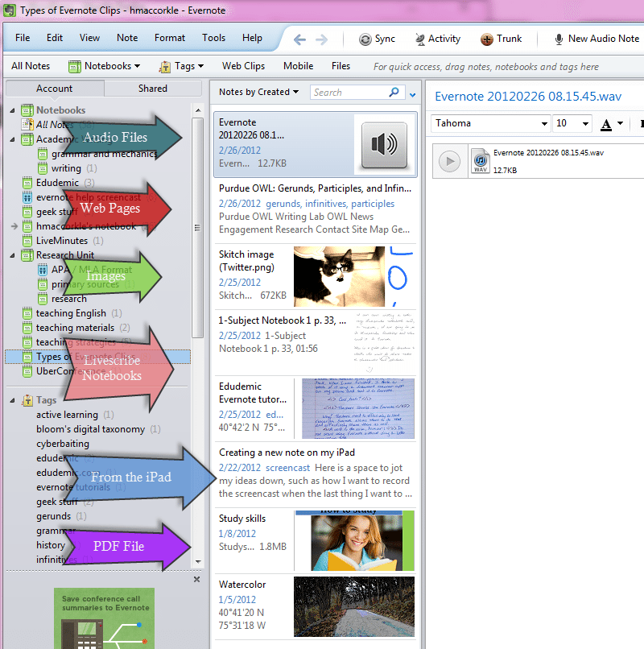Open the Help menu
644x649 pixels.
tap(252, 38)
